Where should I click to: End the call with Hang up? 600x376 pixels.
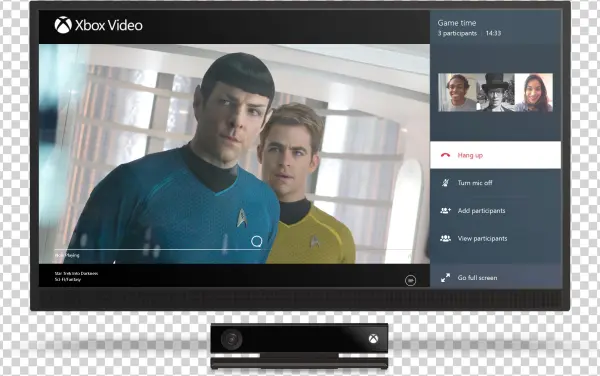[496, 155]
